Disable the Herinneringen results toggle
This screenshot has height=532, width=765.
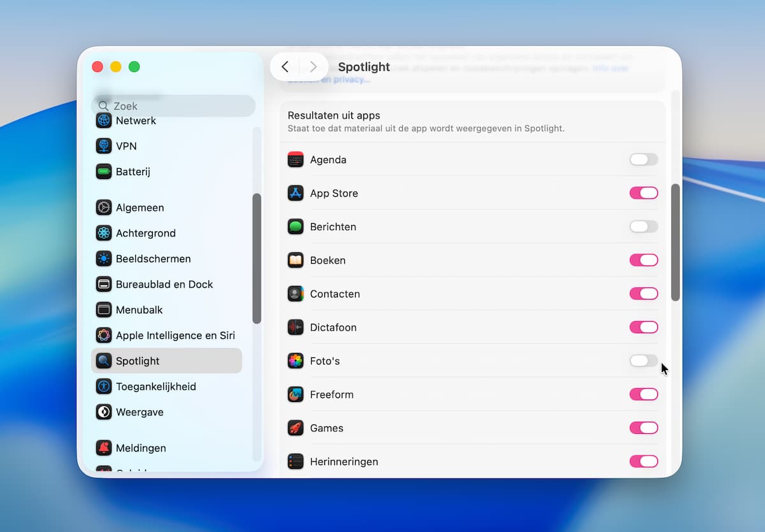point(643,461)
